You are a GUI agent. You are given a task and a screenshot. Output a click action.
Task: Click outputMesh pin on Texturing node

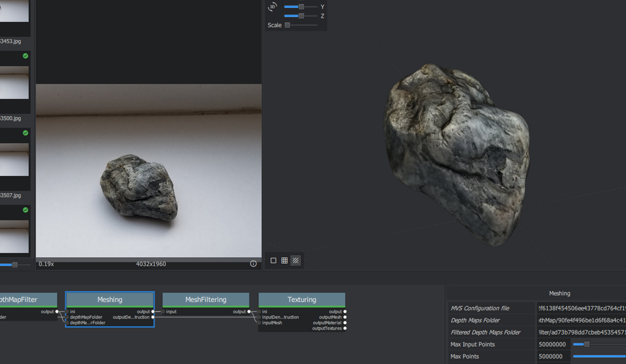pos(345,317)
